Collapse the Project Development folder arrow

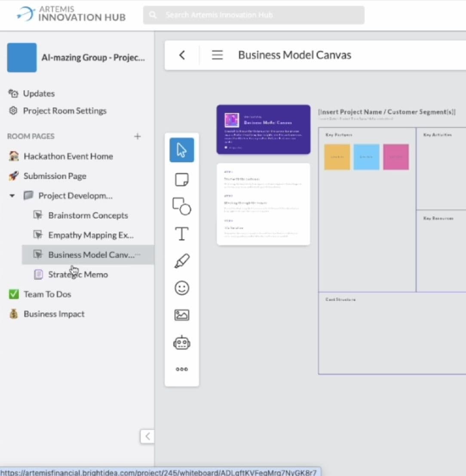pyautogui.click(x=12, y=196)
